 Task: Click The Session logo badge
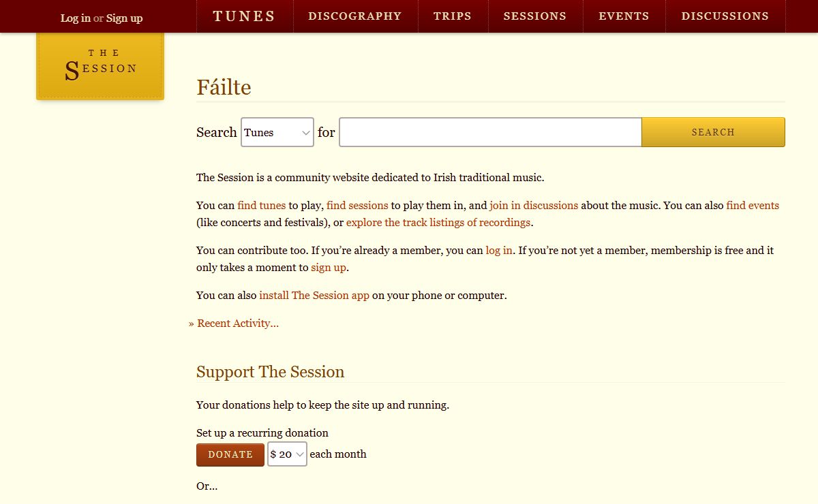click(100, 65)
